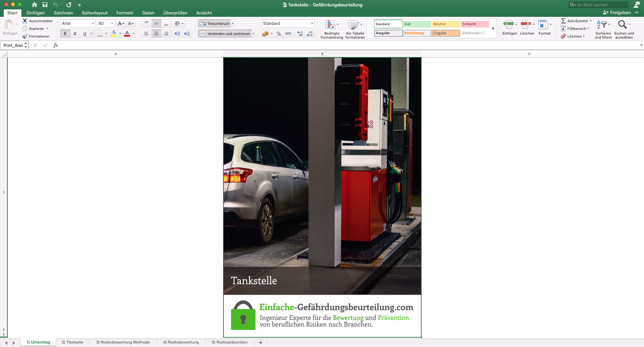Open the Formeln ribbon tab
Screen dimensions: 644x347
pyautogui.click(x=125, y=13)
